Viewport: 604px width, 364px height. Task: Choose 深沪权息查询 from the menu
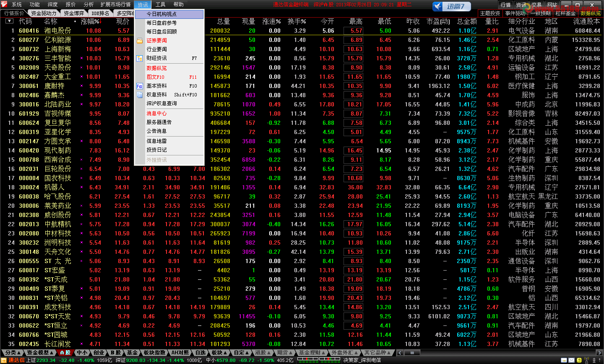[x=169, y=103]
